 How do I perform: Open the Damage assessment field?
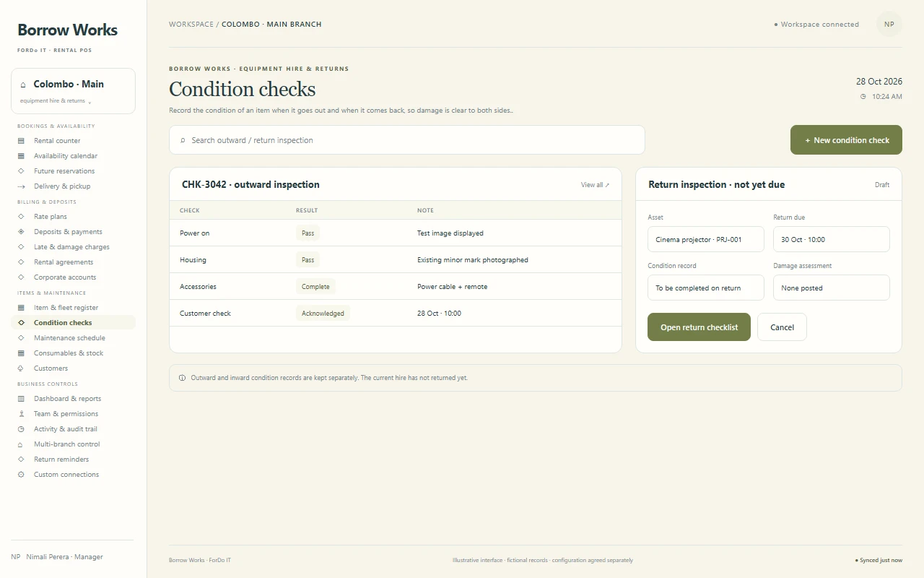(x=832, y=288)
